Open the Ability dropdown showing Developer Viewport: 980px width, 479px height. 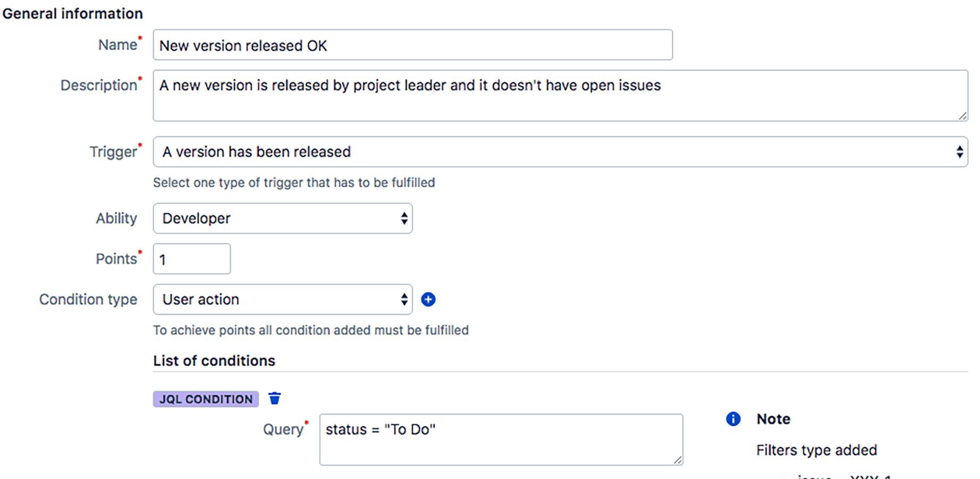(283, 218)
